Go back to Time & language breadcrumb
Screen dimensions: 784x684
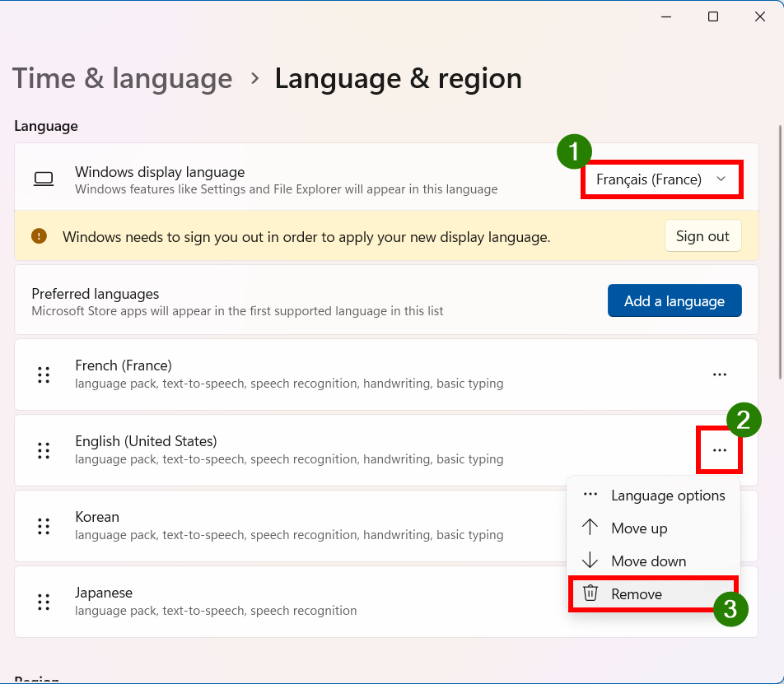pos(123,78)
